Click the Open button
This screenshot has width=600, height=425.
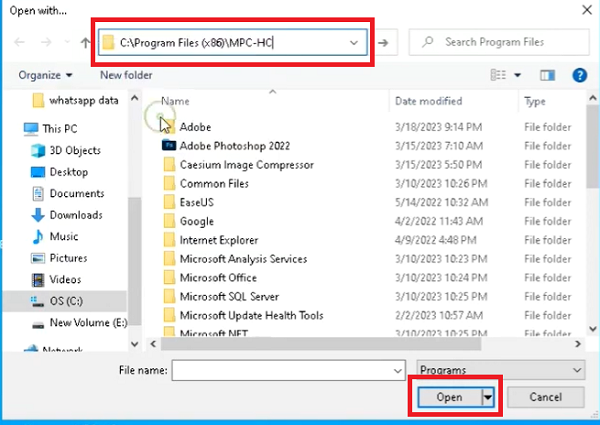click(449, 397)
